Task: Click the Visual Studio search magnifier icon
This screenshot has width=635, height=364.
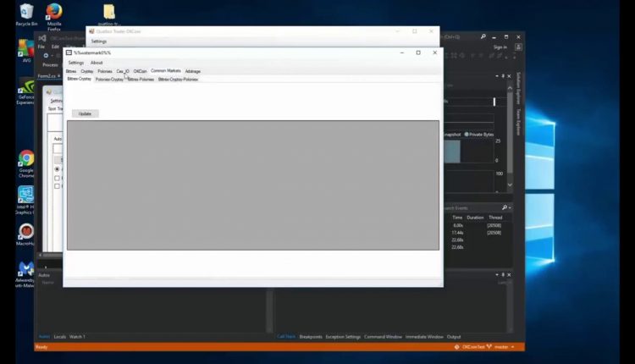Action: coord(483,37)
